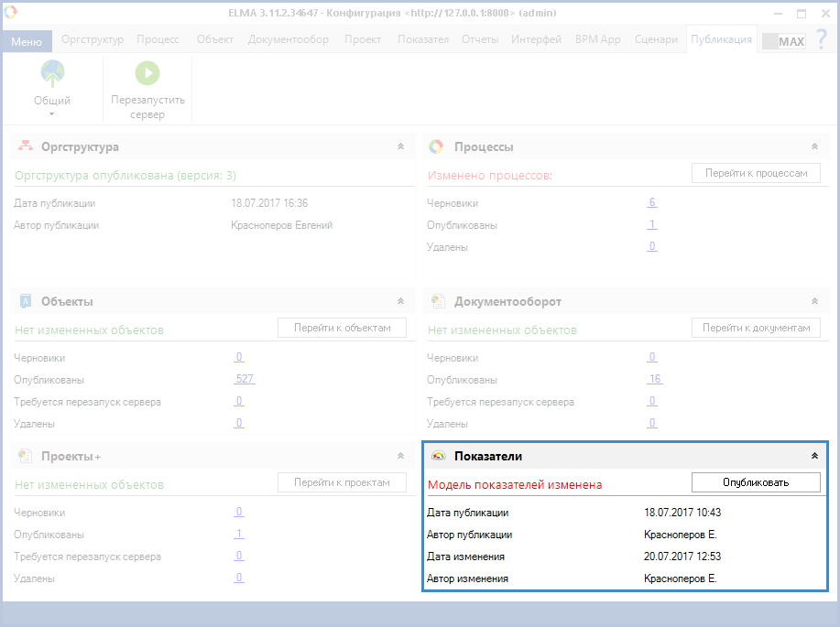The image size is (840, 627).
Task: Click the Документооборот panel icon
Action: [437, 301]
